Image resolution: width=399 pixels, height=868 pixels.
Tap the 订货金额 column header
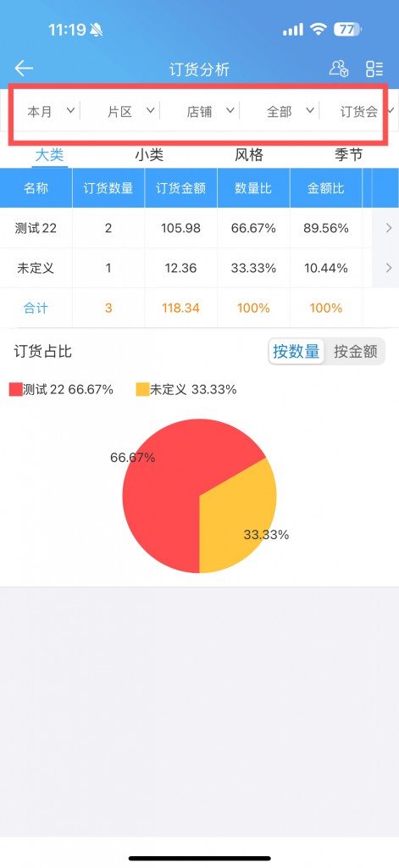tap(181, 188)
